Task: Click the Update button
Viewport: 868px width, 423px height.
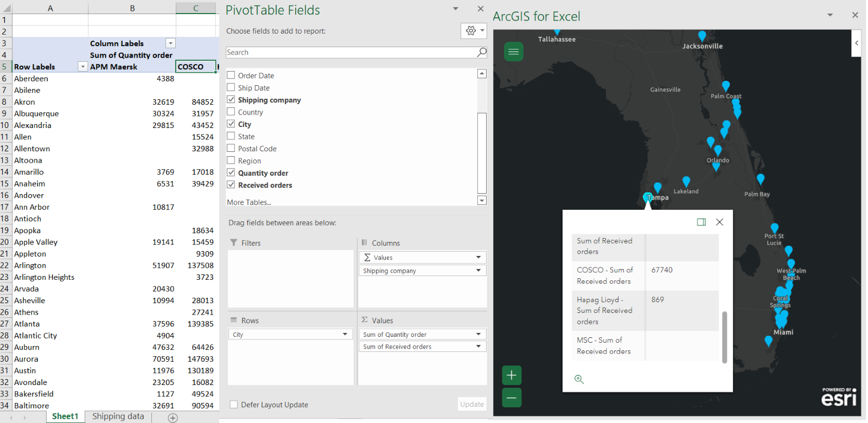Action: 472,404
